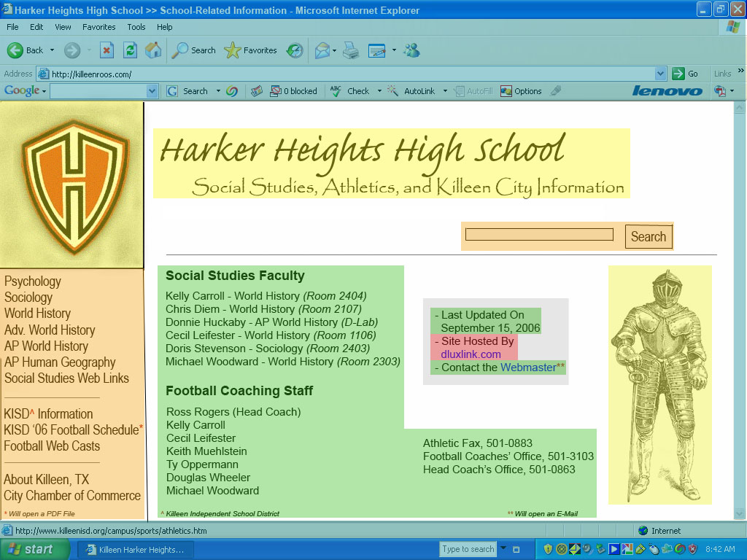Click the site search text field
This screenshot has width=747, height=560.
pyautogui.click(x=539, y=235)
